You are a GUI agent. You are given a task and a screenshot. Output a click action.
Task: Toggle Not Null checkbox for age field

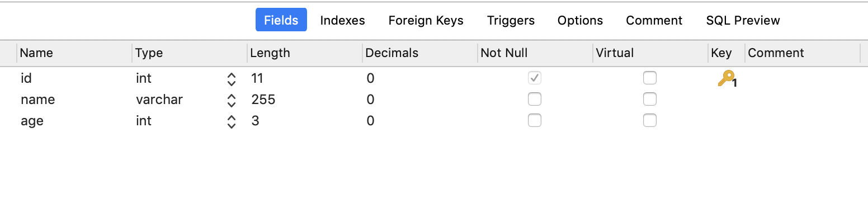pos(535,121)
